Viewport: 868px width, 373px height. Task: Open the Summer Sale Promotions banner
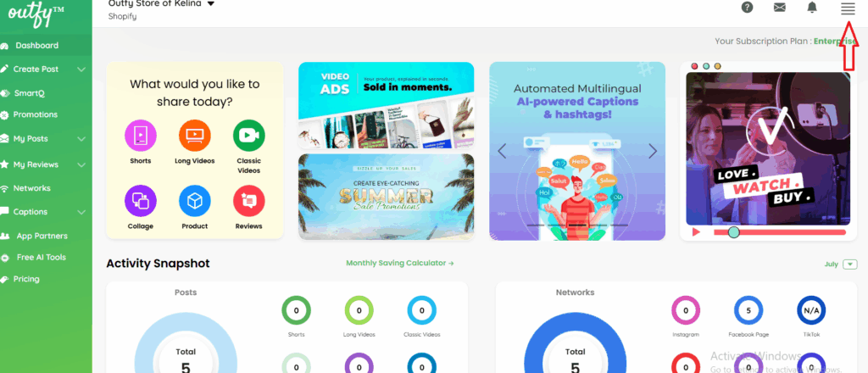point(386,197)
